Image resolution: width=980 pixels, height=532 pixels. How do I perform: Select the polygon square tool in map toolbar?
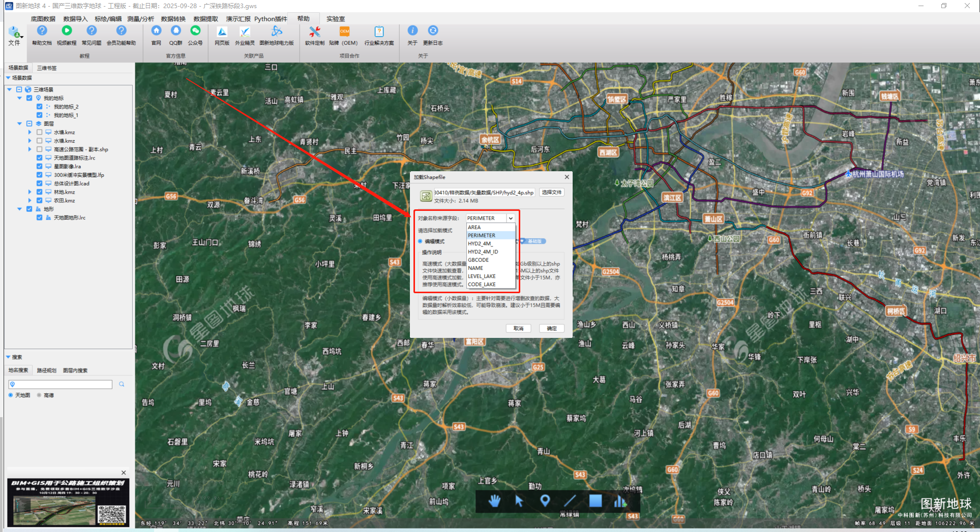coord(596,501)
